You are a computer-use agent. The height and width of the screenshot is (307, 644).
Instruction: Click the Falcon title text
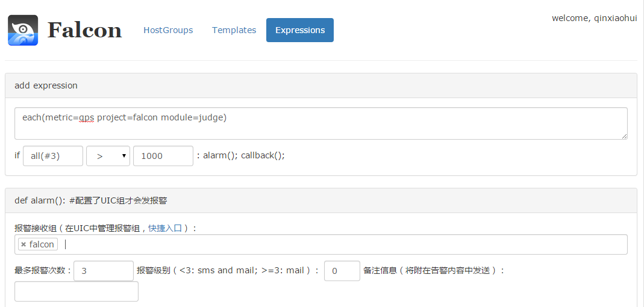[x=85, y=30]
